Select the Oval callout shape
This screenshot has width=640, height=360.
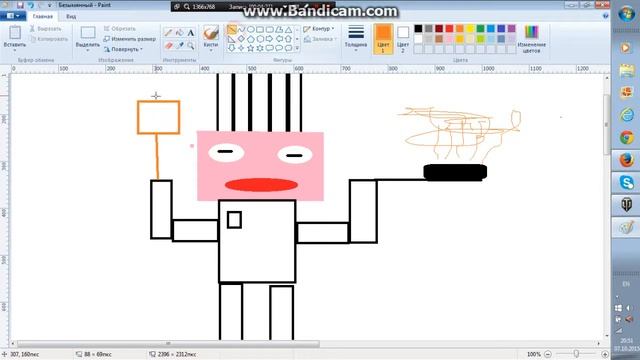279,48
